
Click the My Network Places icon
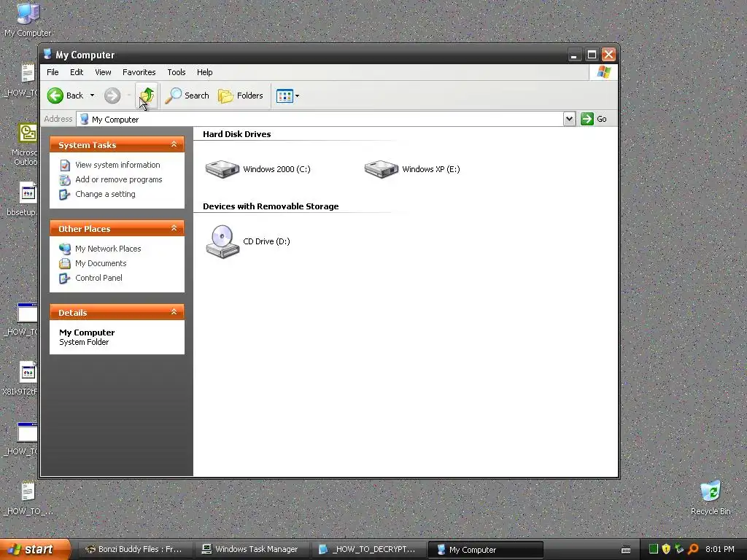coord(65,249)
